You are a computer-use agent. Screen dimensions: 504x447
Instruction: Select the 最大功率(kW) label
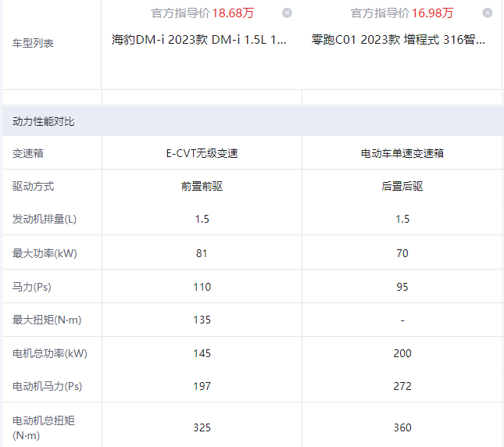coord(45,253)
